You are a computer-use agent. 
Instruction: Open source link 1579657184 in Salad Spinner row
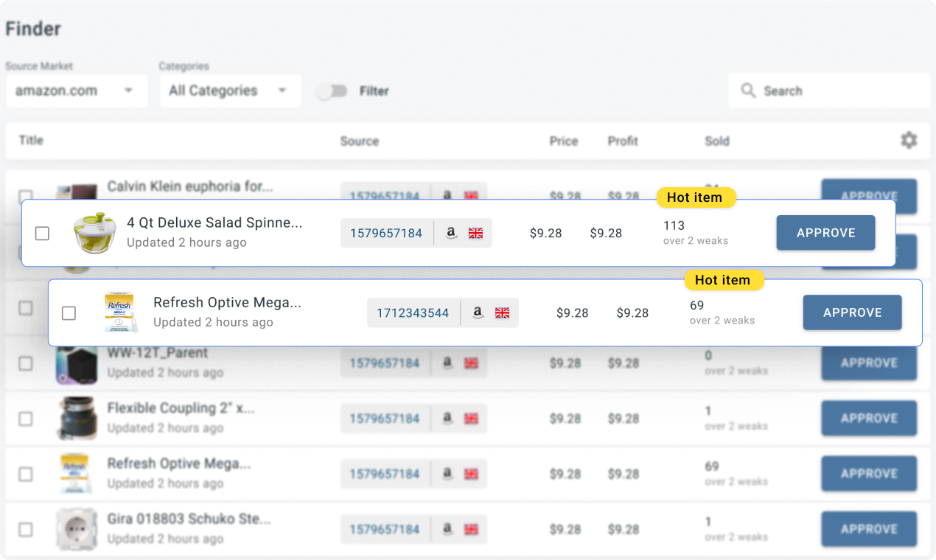[386, 233]
